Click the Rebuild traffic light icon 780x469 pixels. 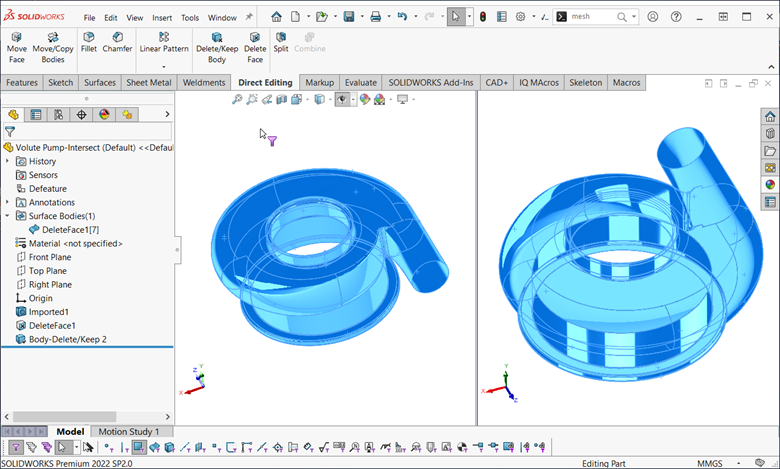[x=483, y=17]
